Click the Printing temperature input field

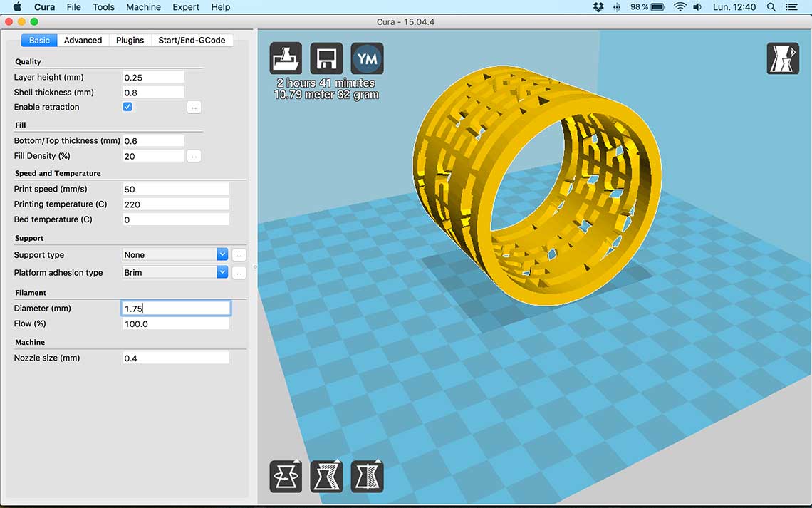(x=175, y=204)
